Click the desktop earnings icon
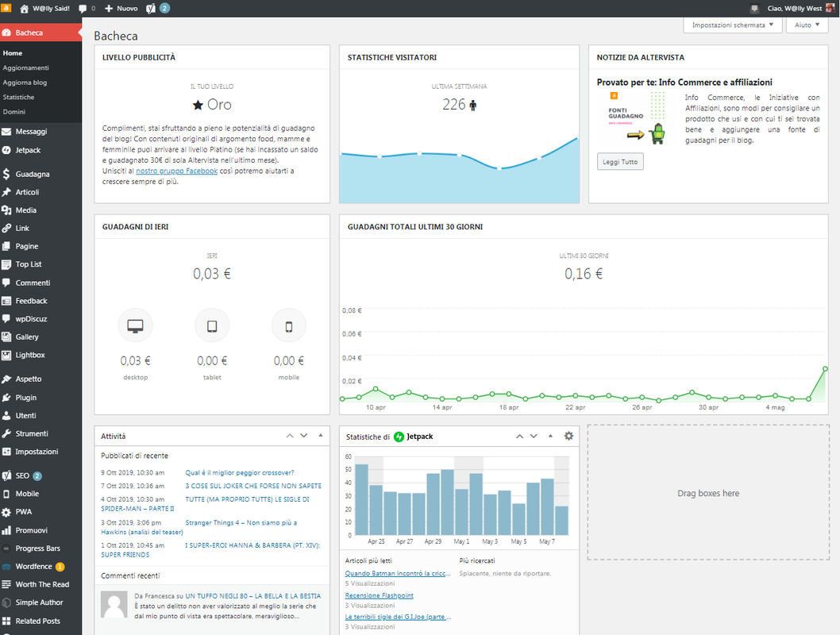This screenshot has width=840, height=635. [135, 325]
